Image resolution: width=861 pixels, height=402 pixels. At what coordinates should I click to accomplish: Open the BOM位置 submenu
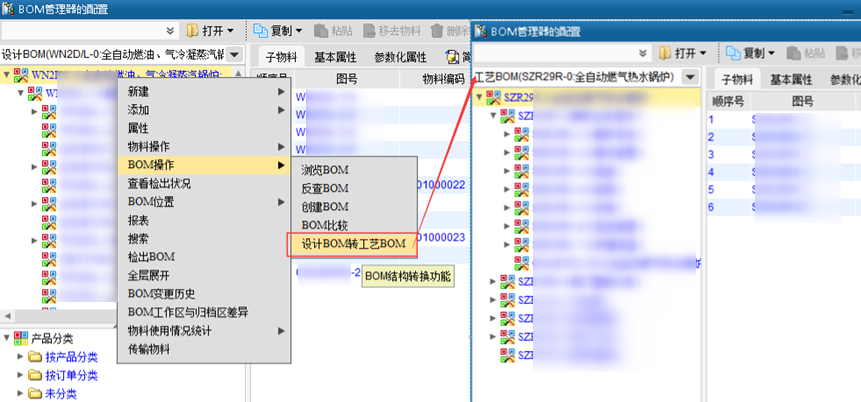tap(204, 202)
